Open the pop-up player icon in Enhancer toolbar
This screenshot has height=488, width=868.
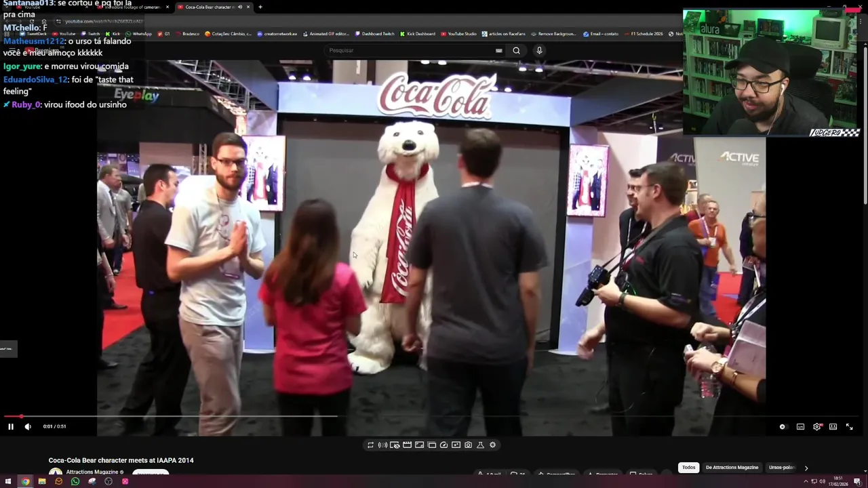[x=431, y=445]
